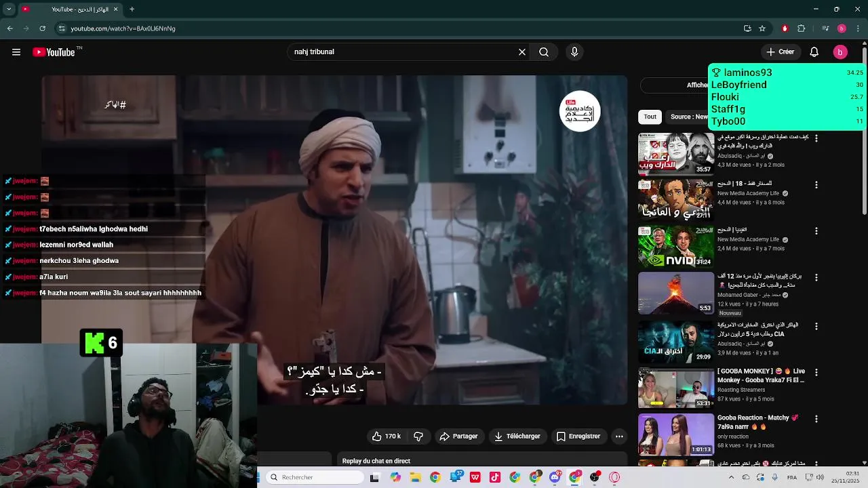This screenshot has height=488, width=868.
Task: Start voice search with microphone
Action: [574, 52]
